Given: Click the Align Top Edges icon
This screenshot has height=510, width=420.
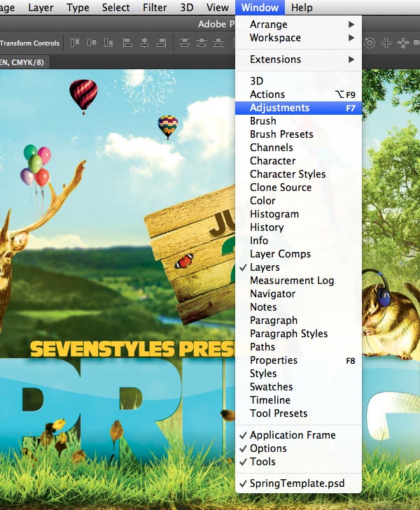Looking at the screenshot, I should pyautogui.click(x=75, y=43).
